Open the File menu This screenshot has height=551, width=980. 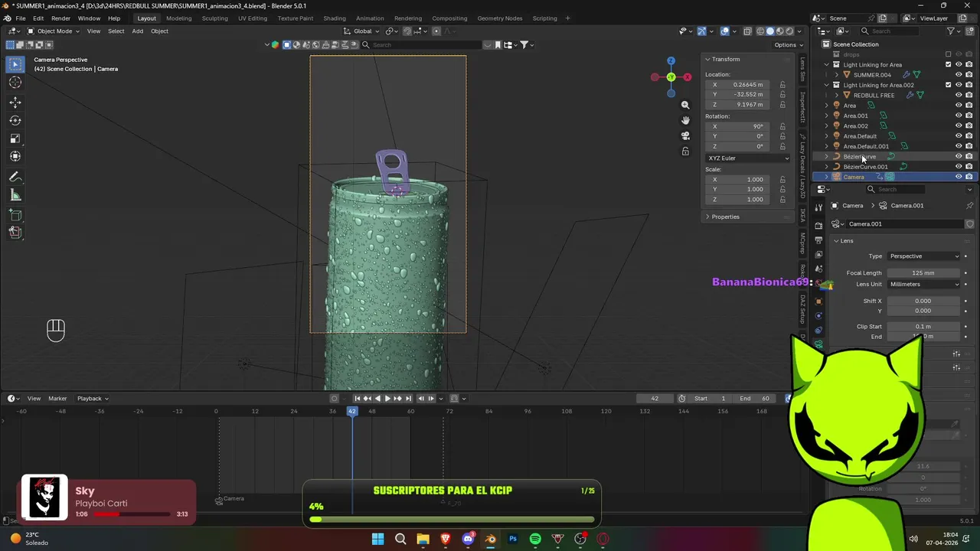coord(21,18)
